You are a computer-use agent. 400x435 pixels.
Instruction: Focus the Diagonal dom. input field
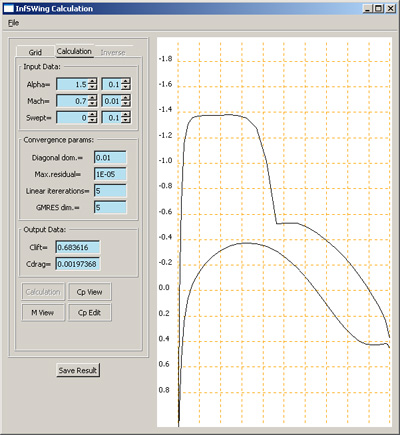pyautogui.click(x=110, y=157)
